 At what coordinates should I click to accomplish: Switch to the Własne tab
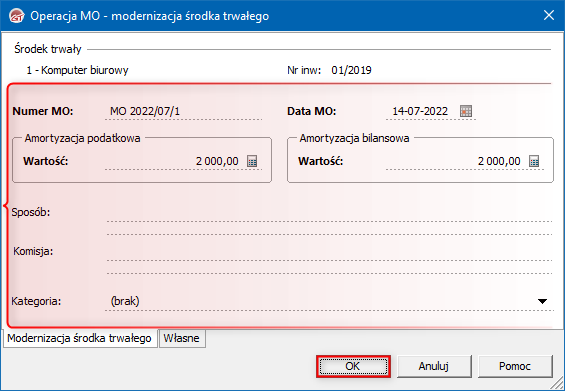coord(182,338)
